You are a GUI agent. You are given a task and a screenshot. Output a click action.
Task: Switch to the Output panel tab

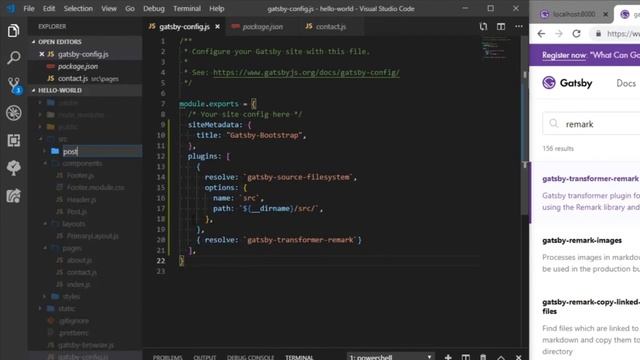coord(205,358)
